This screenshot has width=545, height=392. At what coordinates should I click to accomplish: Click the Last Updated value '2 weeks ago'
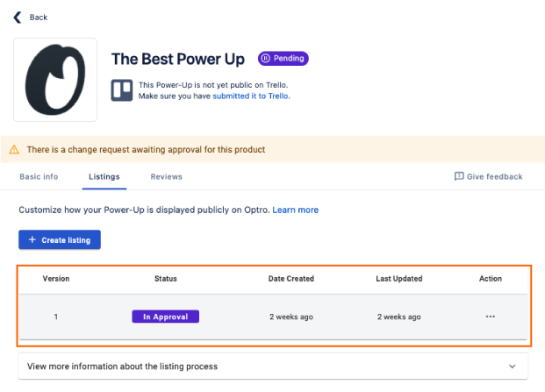click(399, 317)
